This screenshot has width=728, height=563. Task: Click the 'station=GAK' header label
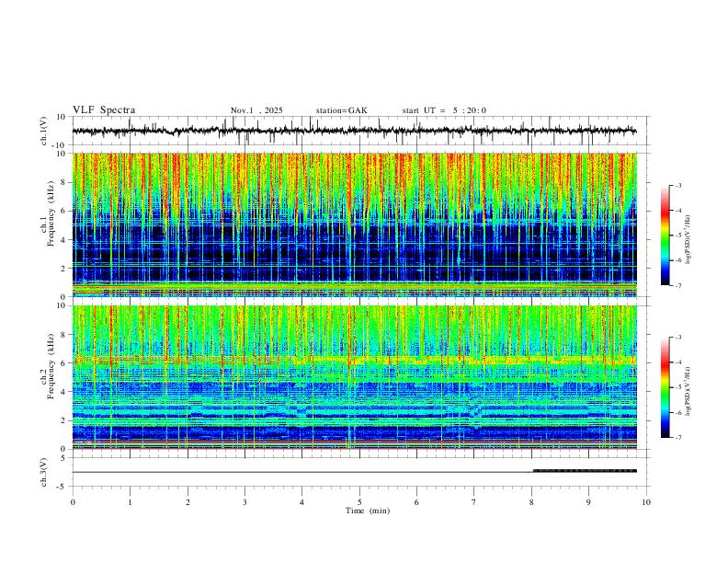tap(342, 110)
